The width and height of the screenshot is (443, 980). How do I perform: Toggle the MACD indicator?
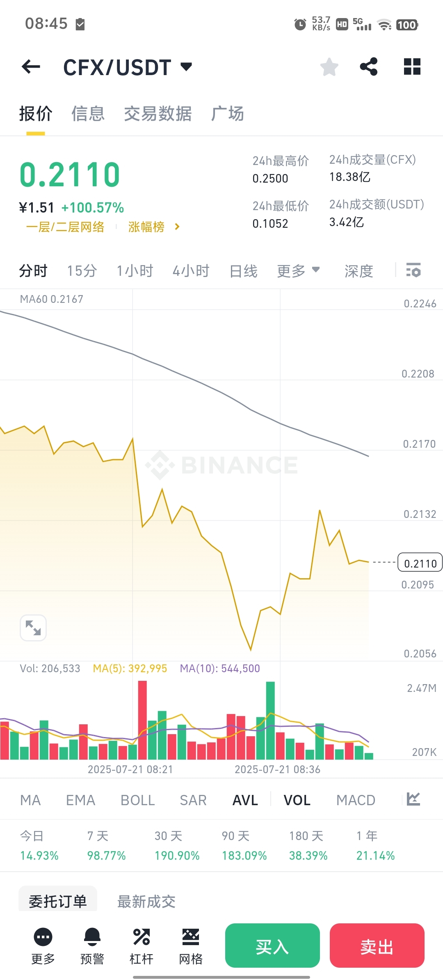coord(356,800)
